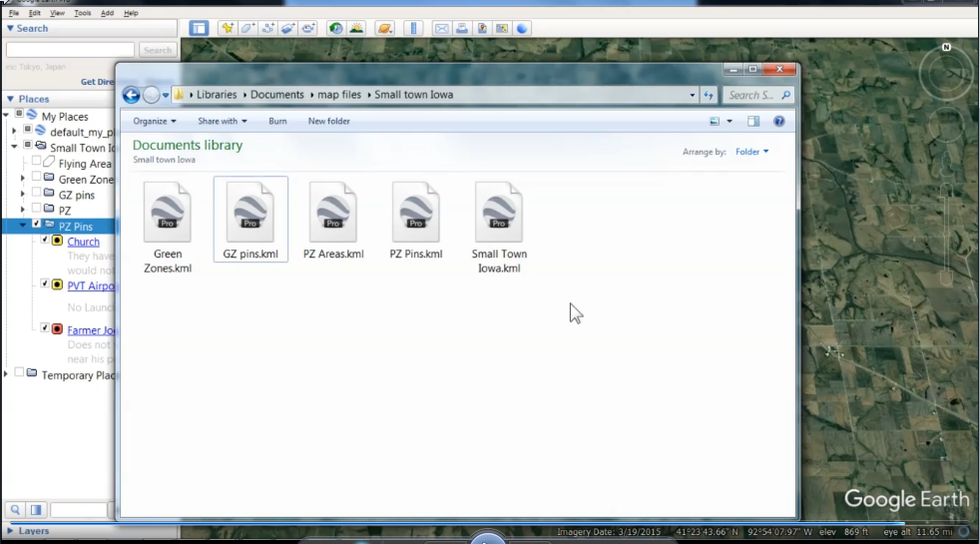The width and height of the screenshot is (980, 544).
Task: Expand the Temporary Places arrow
Action: pos(6,374)
